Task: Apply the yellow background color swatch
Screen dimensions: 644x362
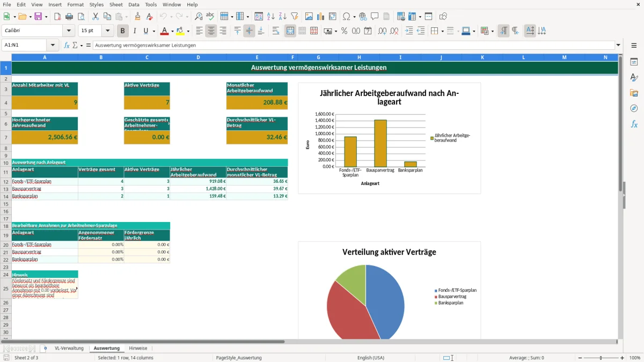Action: (180, 31)
